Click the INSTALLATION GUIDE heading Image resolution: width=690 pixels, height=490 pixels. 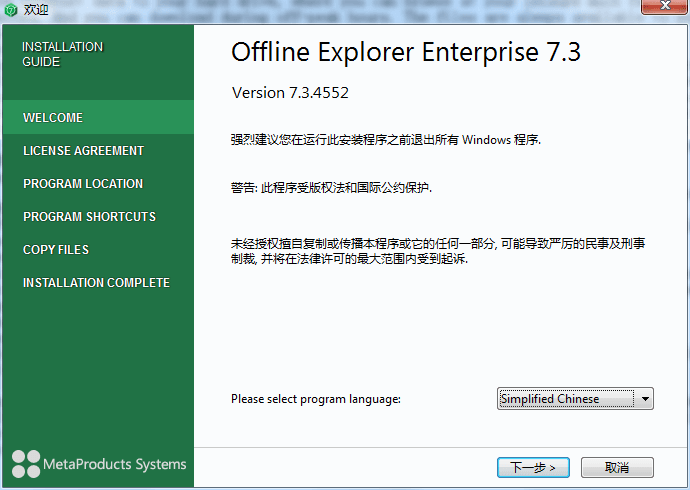click(x=62, y=54)
